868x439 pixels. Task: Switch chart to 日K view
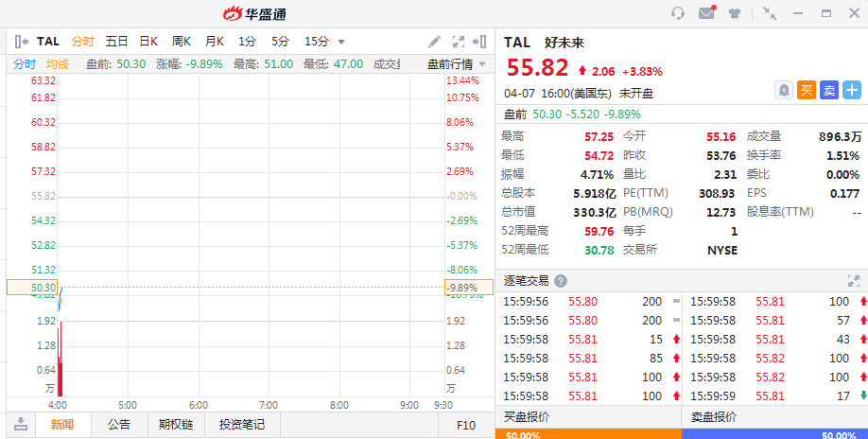pyautogui.click(x=148, y=42)
